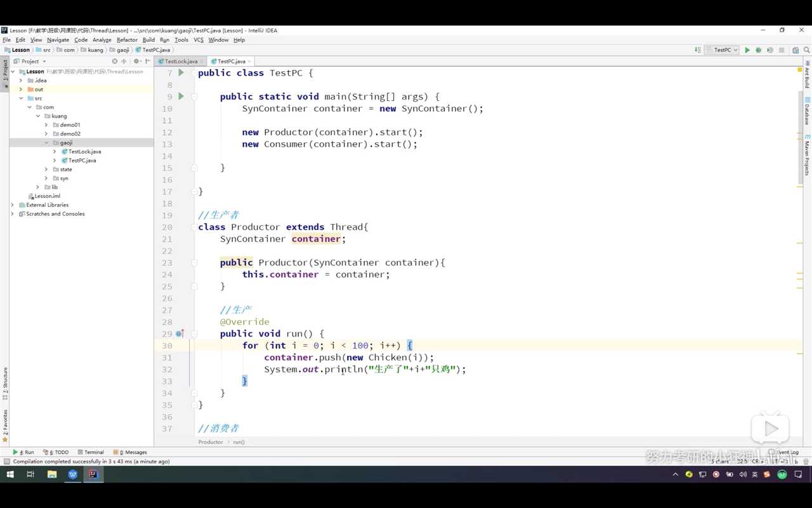This screenshot has width=812, height=508.
Task: Click the volume icon in the system tray
Action: pos(743,474)
